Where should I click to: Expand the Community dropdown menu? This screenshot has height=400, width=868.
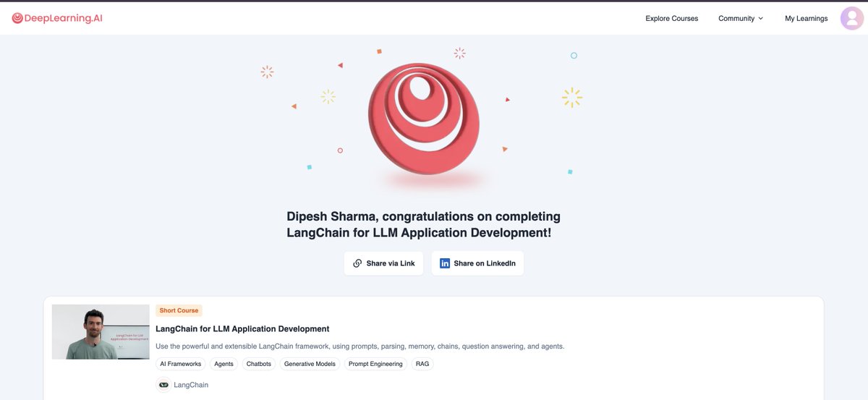741,19
